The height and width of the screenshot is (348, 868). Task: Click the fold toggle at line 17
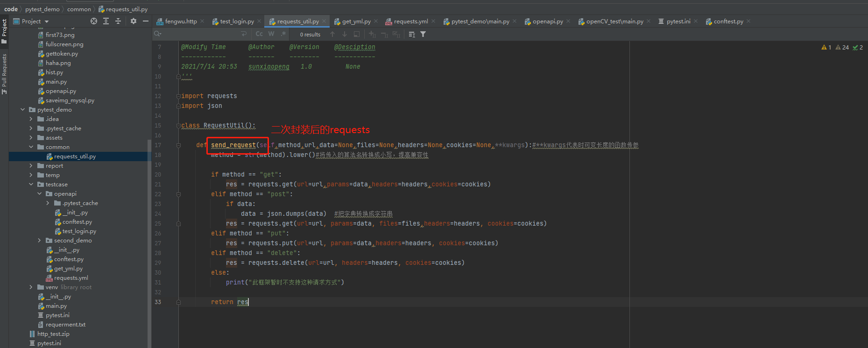click(x=178, y=145)
